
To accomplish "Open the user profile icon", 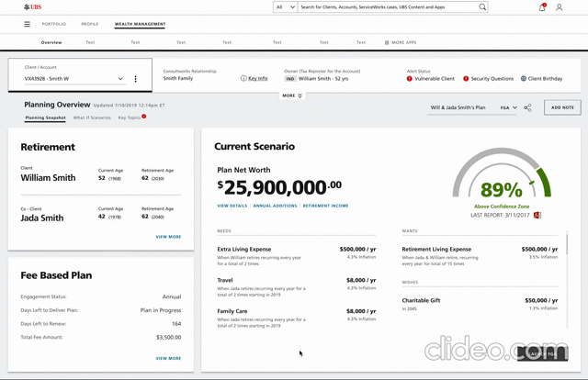I will [560, 7].
